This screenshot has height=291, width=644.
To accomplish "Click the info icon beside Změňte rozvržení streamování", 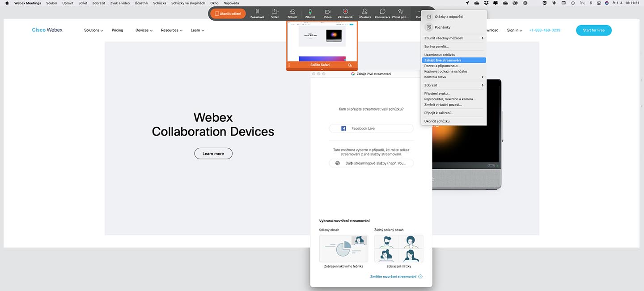I will pos(420,277).
